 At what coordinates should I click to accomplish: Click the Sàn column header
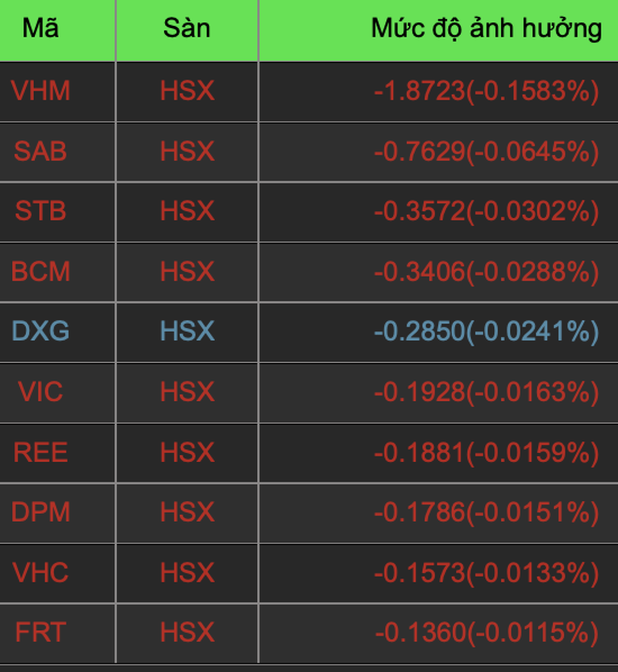click(x=187, y=28)
